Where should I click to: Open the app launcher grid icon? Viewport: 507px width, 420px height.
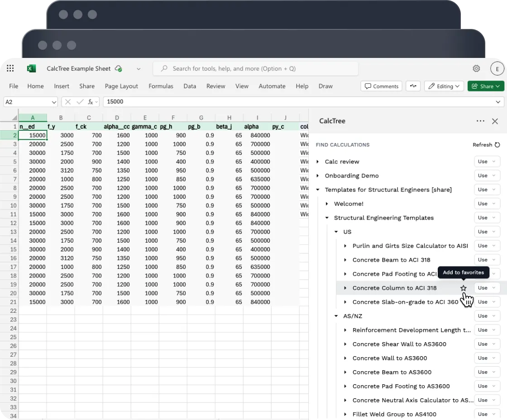(x=10, y=68)
